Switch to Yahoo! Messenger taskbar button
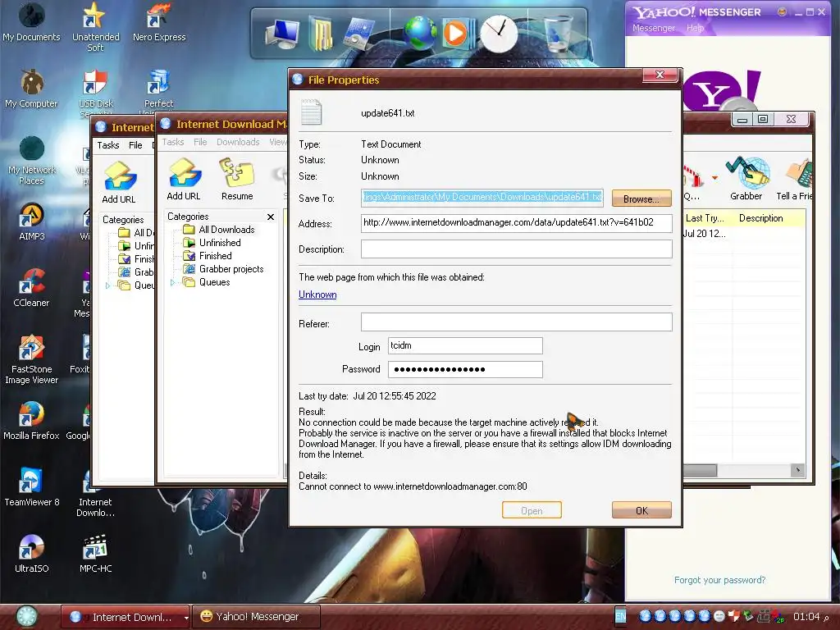Viewport: 840px width, 630px height. pyautogui.click(x=257, y=617)
